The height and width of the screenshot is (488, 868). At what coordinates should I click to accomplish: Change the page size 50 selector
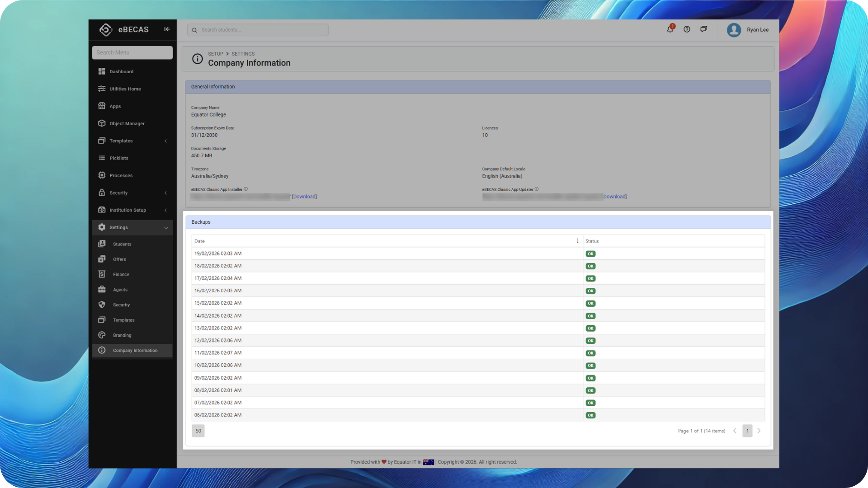click(198, 431)
